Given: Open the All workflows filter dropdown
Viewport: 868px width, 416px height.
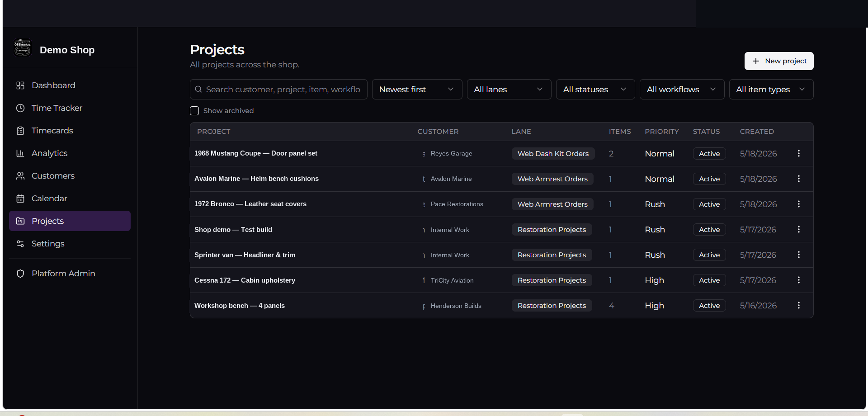Looking at the screenshot, I should pyautogui.click(x=682, y=90).
